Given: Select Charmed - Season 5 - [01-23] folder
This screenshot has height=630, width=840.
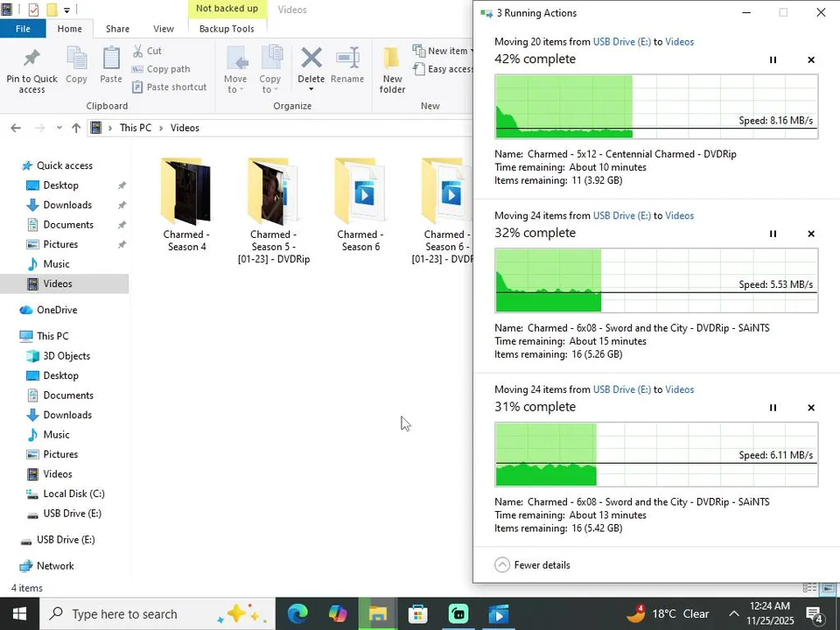Looking at the screenshot, I should pos(273,211).
